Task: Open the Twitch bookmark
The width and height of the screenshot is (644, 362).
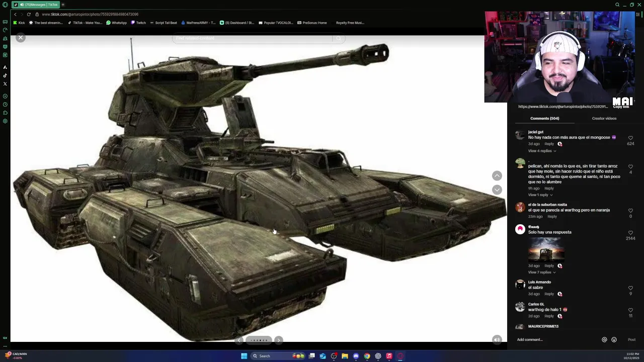Action: pos(138,23)
